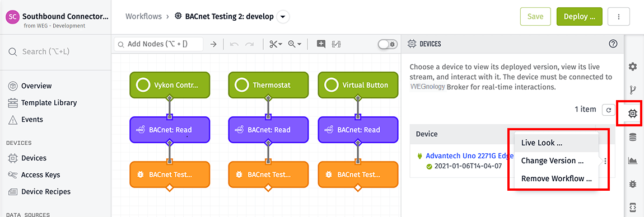The height and width of the screenshot is (217, 644).
Task: Select BACnet Test debug node under Vykon
Action: pos(170,174)
